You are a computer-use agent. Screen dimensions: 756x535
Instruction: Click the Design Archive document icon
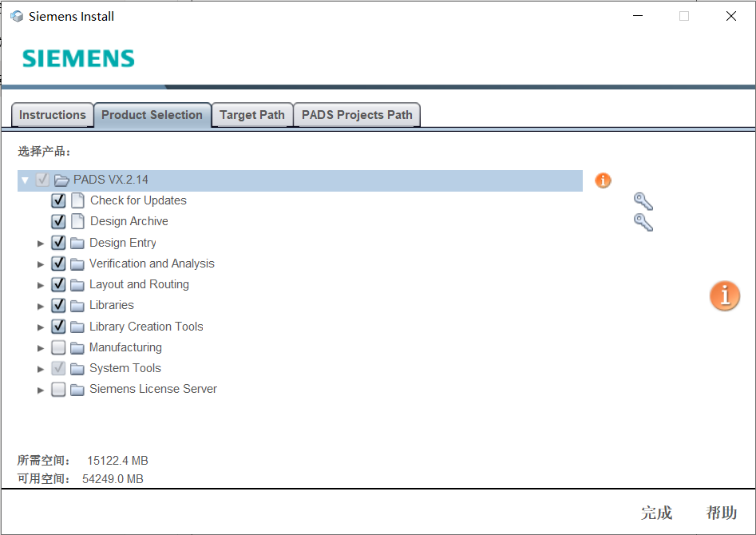(x=77, y=221)
